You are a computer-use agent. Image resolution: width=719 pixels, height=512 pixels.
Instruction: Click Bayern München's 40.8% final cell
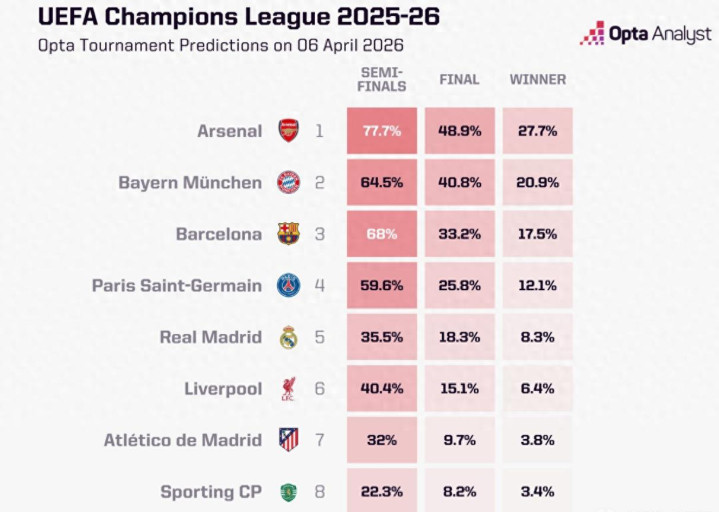460,182
